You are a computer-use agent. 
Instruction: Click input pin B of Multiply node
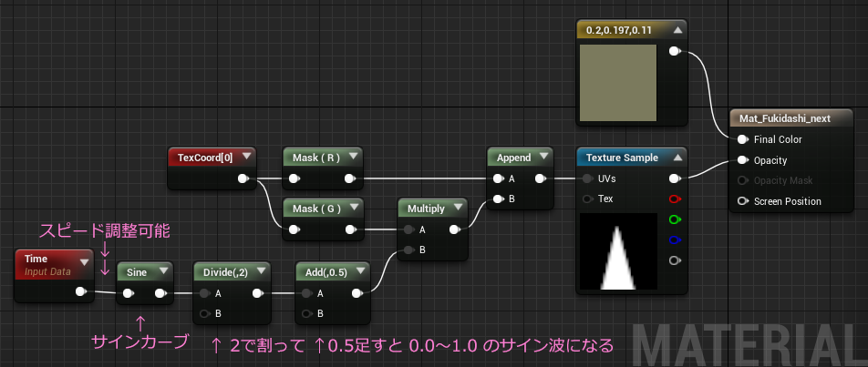[x=408, y=250]
